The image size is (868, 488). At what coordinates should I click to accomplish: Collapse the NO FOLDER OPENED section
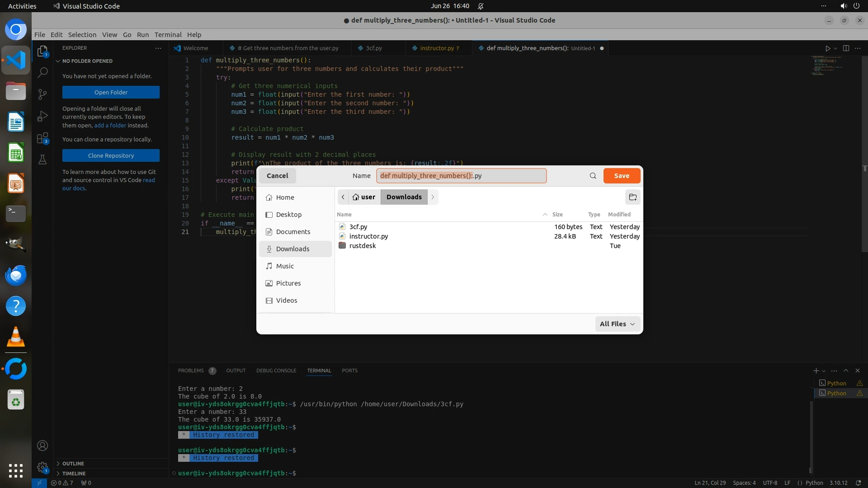coord(87,61)
